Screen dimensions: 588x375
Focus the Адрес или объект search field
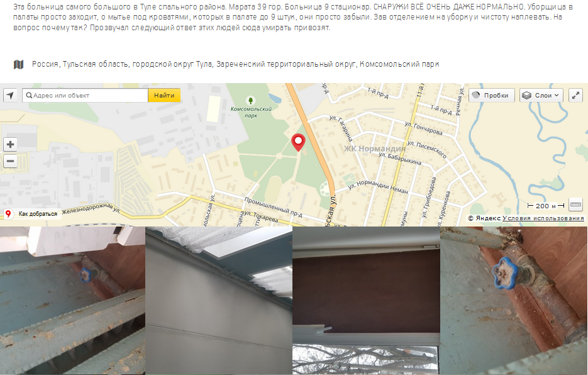(x=86, y=96)
